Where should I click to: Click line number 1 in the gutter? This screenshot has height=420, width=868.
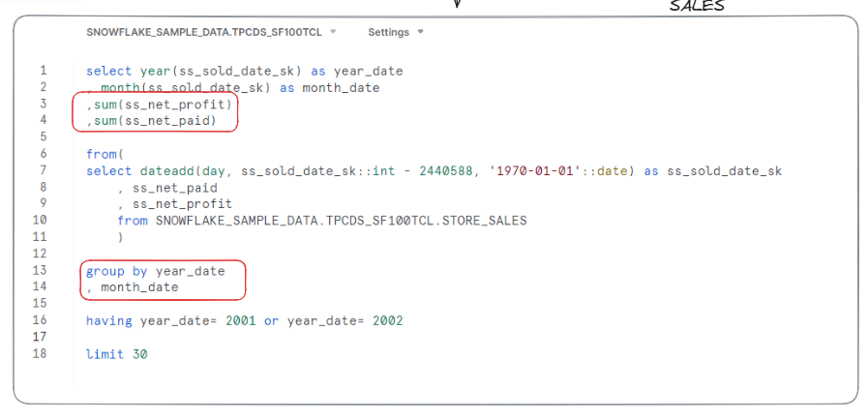coord(43,71)
